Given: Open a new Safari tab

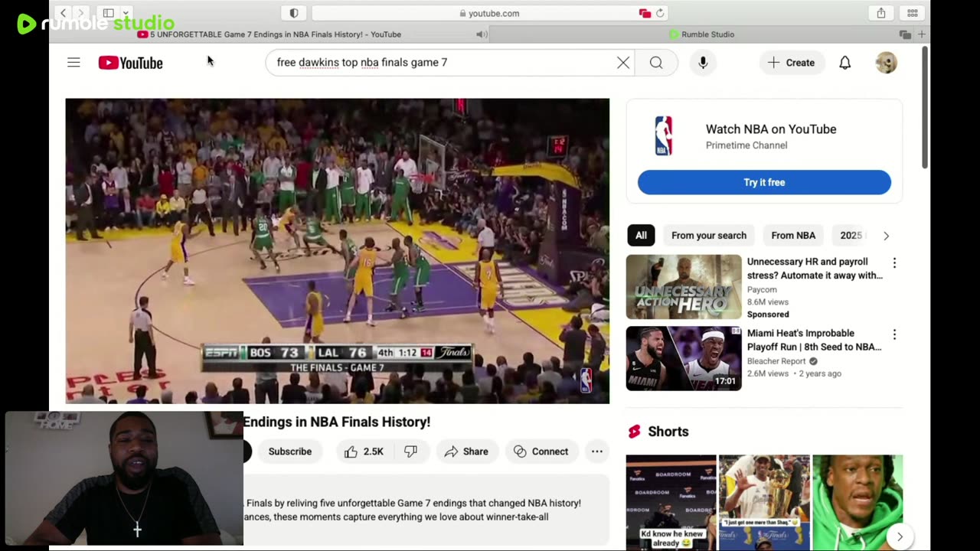Looking at the screenshot, I should (x=922, y=34).
